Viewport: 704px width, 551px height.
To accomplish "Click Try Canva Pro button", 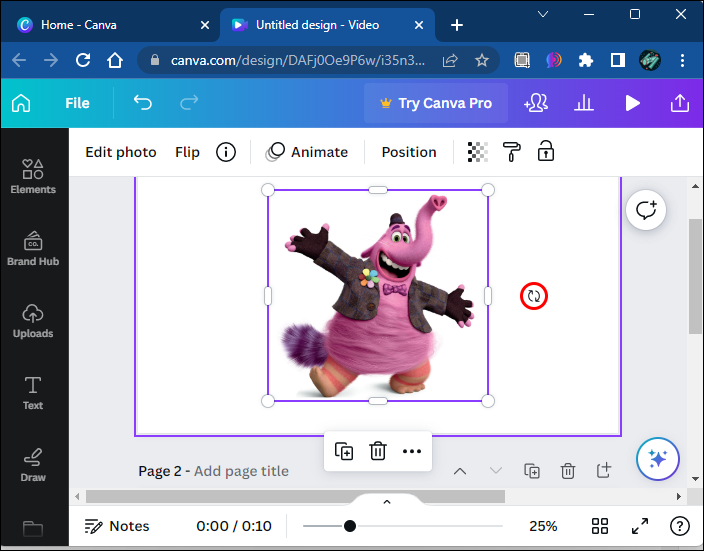I will pos(436,103).
